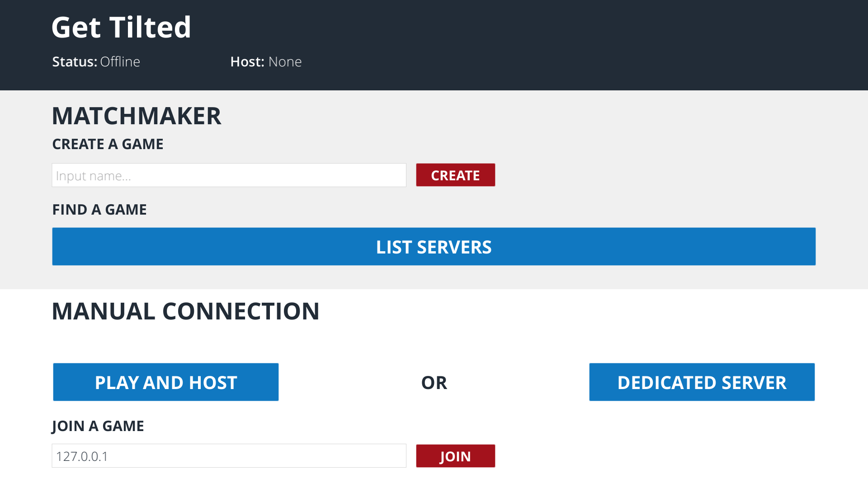Click the CREATE A GAME label

108,144
